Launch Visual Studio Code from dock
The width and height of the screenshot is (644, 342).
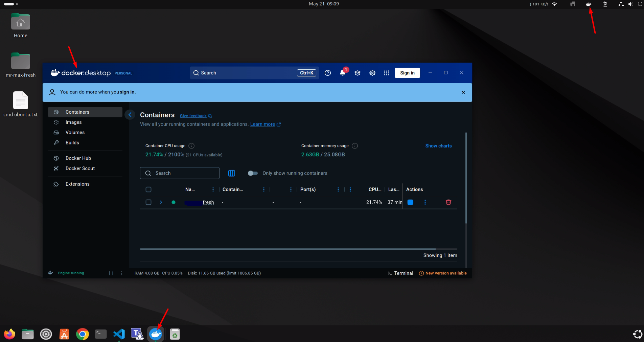coord(119,334)
